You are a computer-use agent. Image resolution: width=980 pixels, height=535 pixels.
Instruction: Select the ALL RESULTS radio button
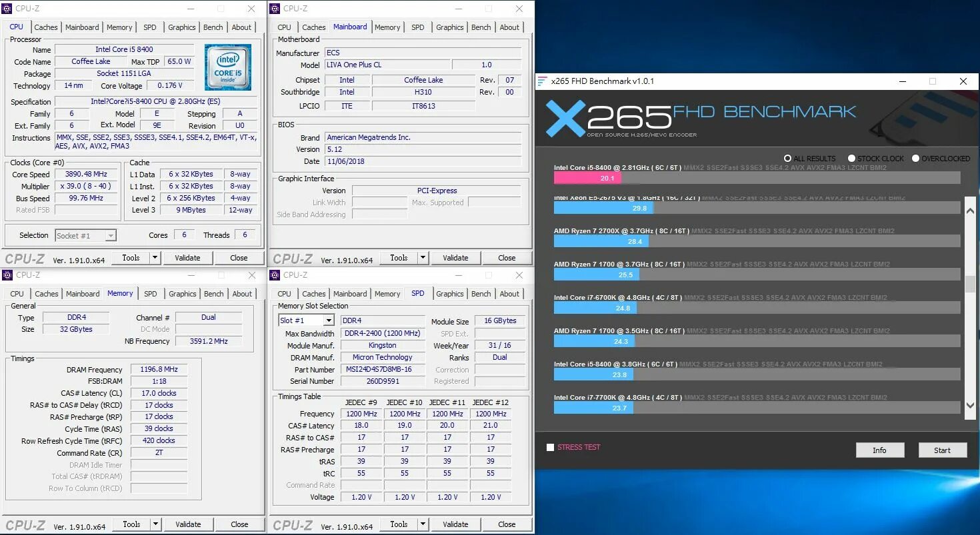click(788, 159)
